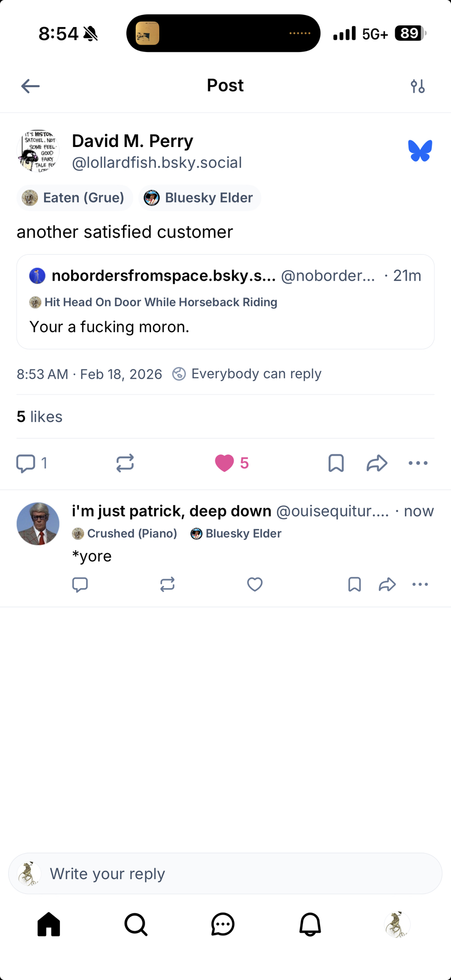Repost the "*yore" reply

coord(167,584)
